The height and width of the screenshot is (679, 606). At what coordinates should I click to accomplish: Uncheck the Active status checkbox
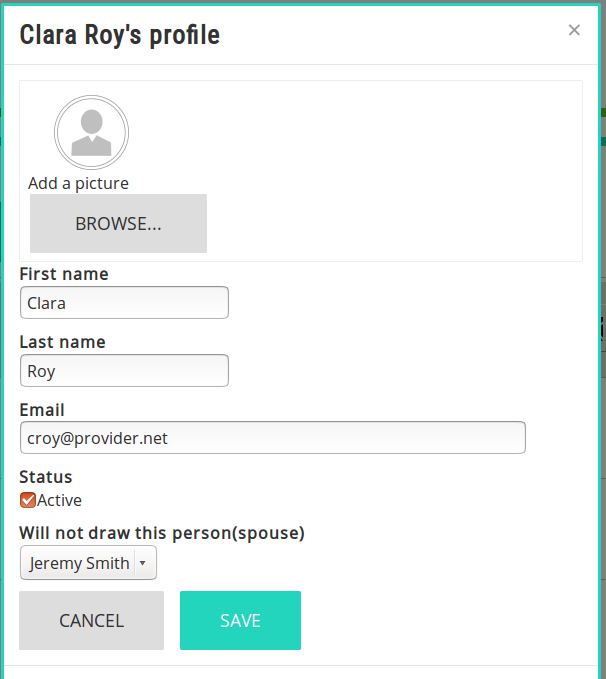point(28,500)
